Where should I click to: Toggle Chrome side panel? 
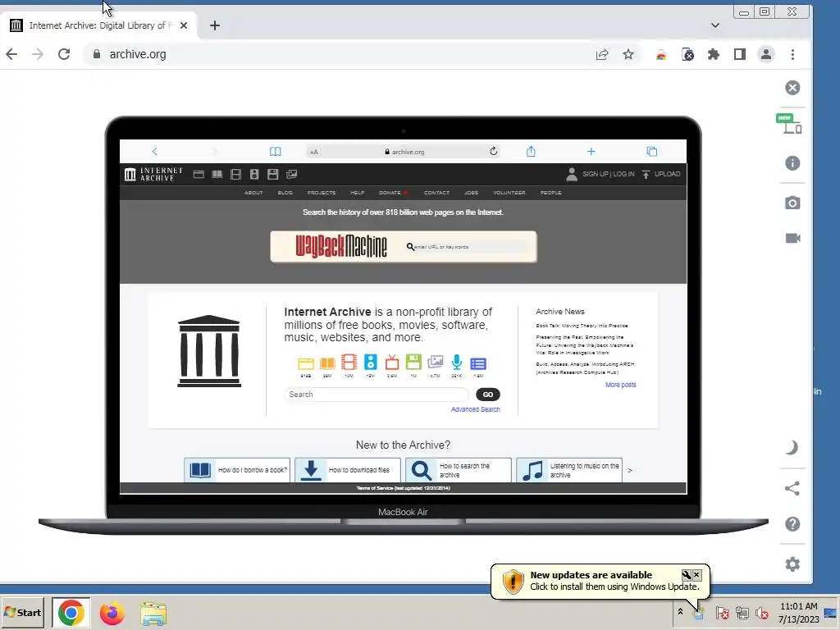740,54
